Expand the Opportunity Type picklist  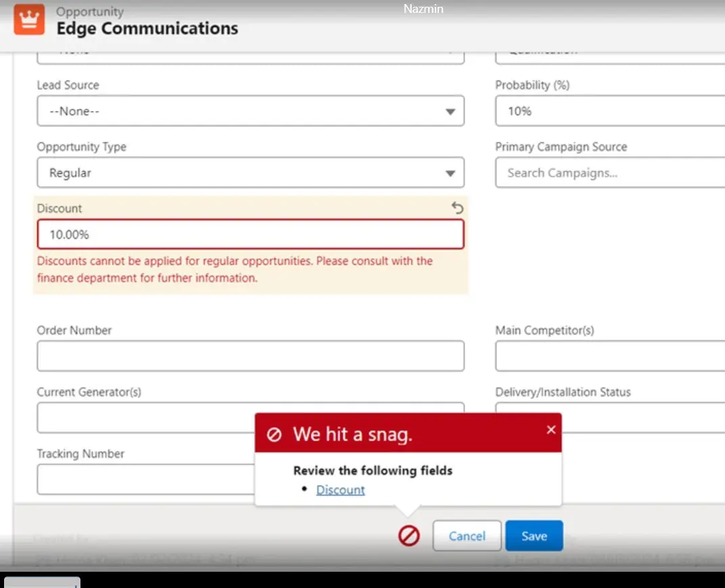[x=250, y=173]
